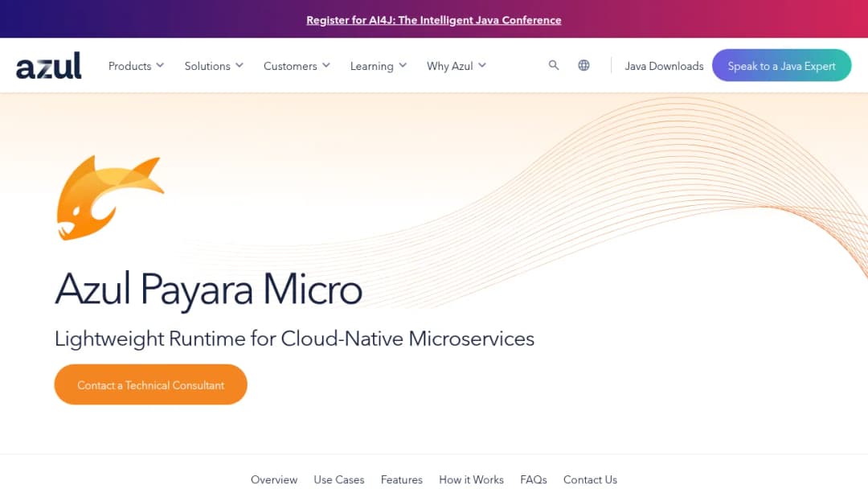Open the Customers dropdown menu
The width and height of the screenshot is (868, 489).
(297, 66)
